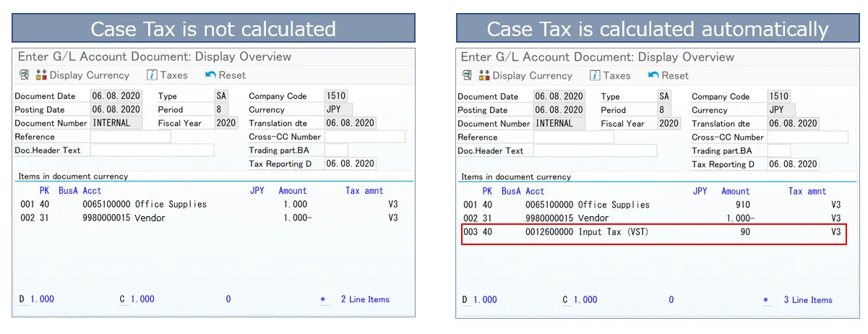Click Display Currency icon in right panel
This screenshot has height=334, width=868.
click(484, 75)
